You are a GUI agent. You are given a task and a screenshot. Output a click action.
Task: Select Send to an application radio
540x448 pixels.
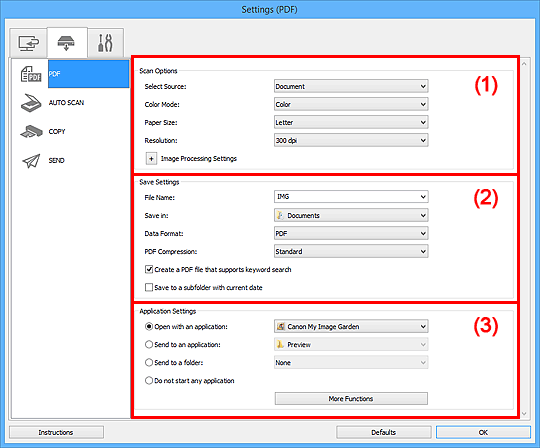(x=149, y=344)
